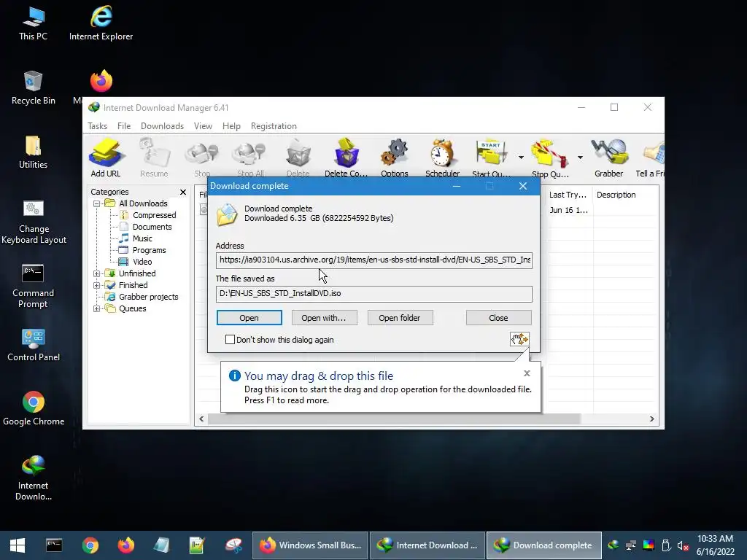Open Internet Explorer desktop icon
Image resolution: width=747 pixels, height=560 pixels.
101,24
